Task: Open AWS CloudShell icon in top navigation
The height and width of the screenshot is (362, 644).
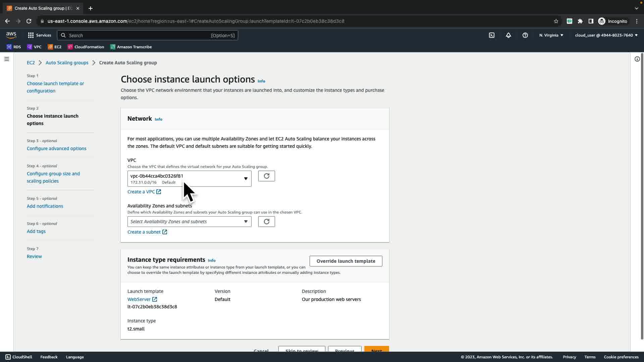Action: pyautogui.click(x=491, y=35)
